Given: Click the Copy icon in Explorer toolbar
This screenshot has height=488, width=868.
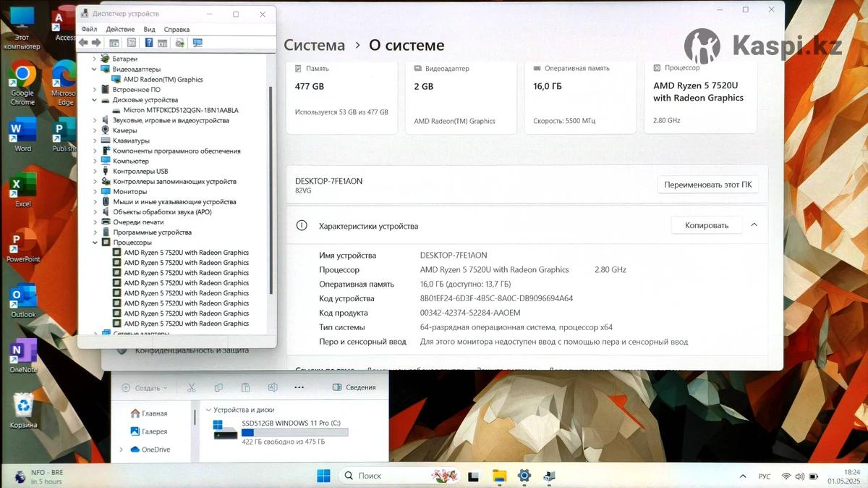Looking at the screenshot, I should pyautogui.click(x=218, y=387).
